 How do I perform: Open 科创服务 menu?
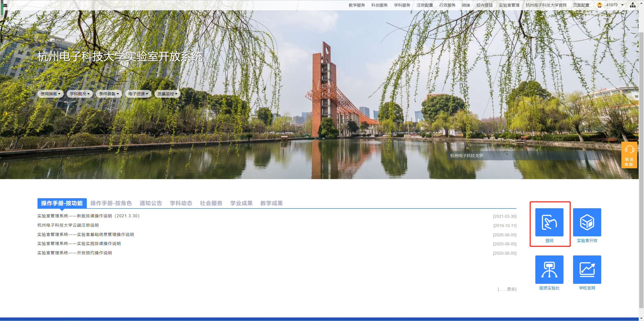379,5
